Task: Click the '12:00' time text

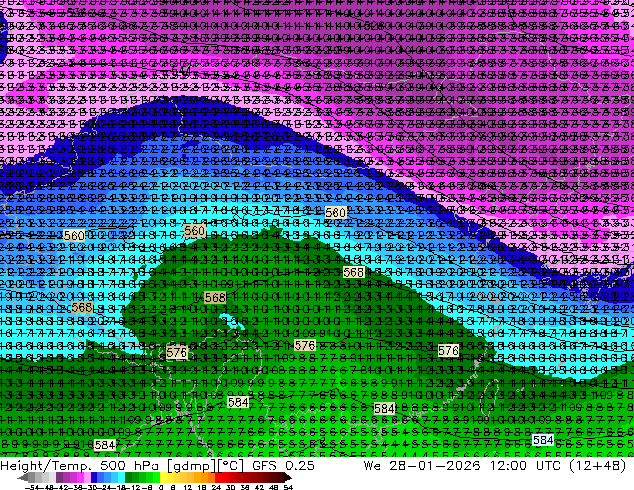Action: point(508,465)
